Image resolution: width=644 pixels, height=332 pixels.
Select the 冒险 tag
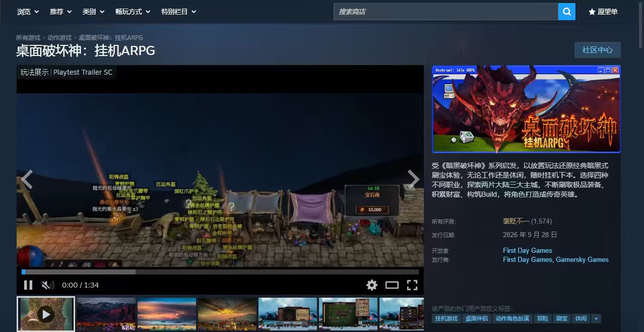tap(542, 319)
